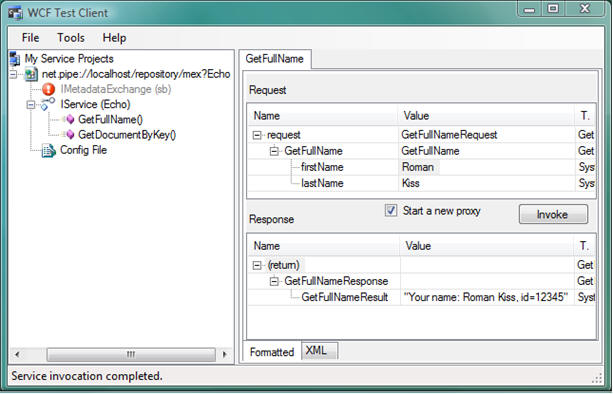The image size is (613, 394).
Task: Click the red error icon beside IMetadataExchange
Action: [x=48, y=89]
